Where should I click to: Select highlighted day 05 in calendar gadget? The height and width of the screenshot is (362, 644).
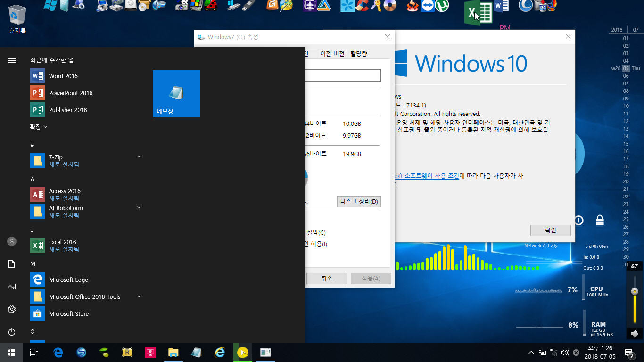click(x=626, y=68)
